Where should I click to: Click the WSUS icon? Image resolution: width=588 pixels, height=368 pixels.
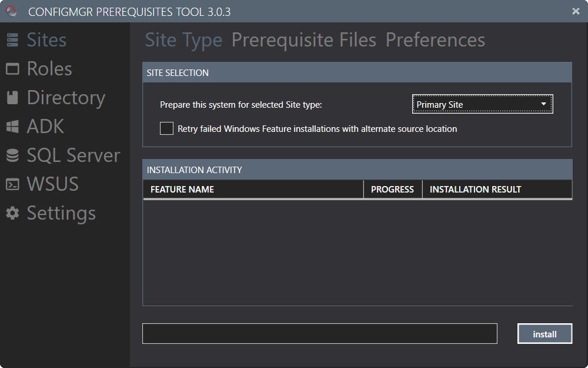(13, 184)
